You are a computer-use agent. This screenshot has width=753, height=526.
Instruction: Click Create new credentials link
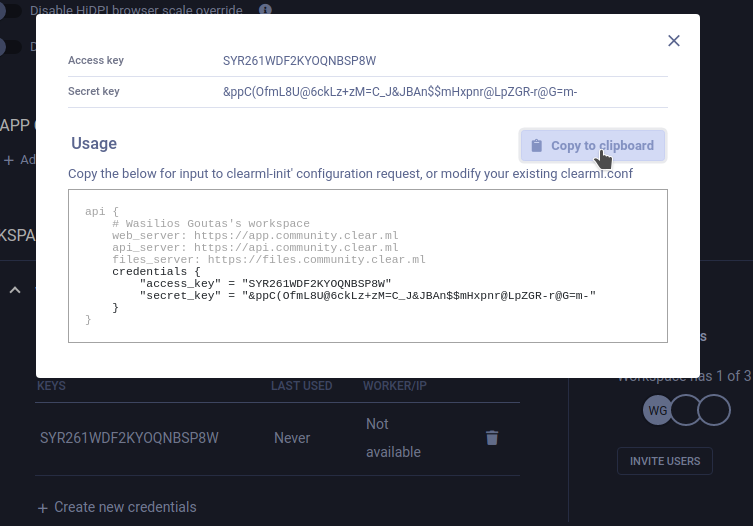click(x=117, y=507)
